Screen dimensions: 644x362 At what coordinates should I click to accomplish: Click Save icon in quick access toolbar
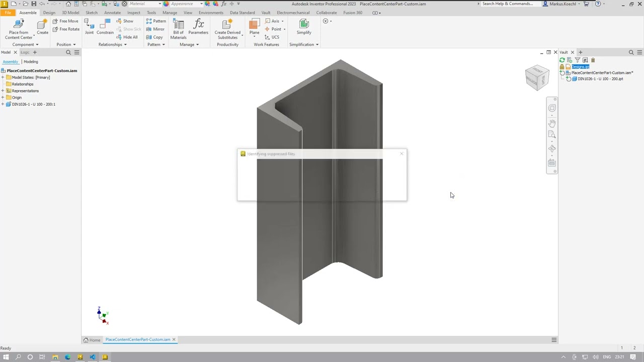coord(34,4)
